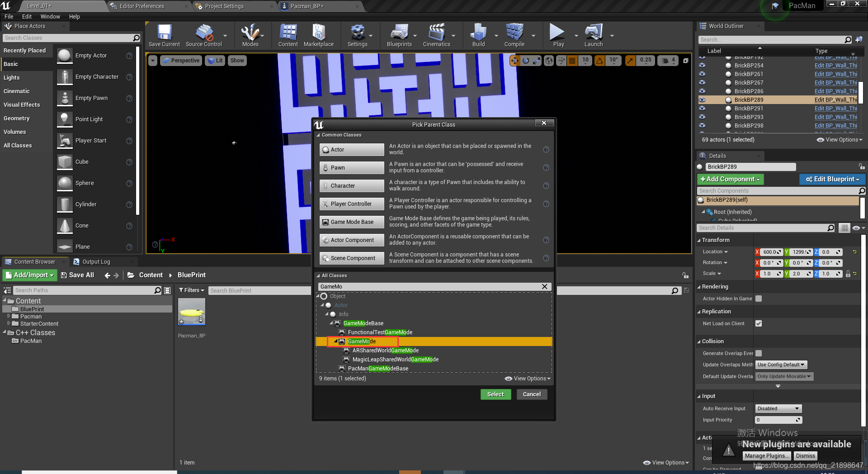Enable Generate Overlap Events checkbox
Screen dimensions: 868x474
(759, 353)
